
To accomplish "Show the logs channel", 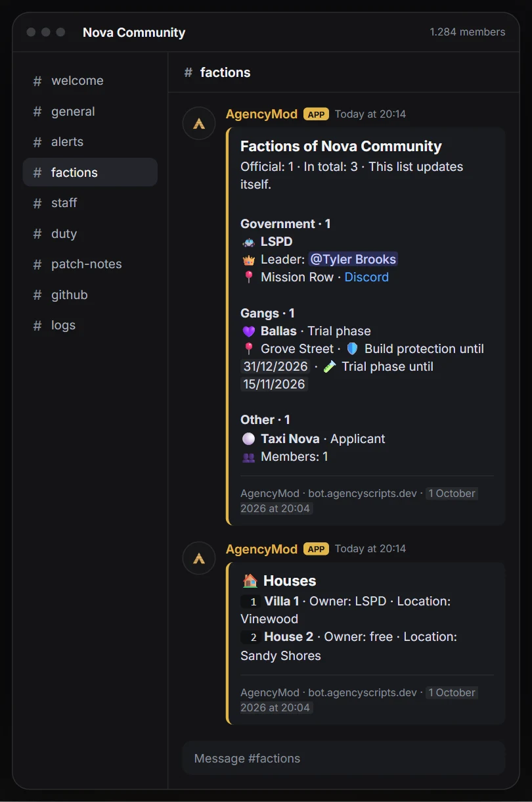I will click(x=90, y=325).
